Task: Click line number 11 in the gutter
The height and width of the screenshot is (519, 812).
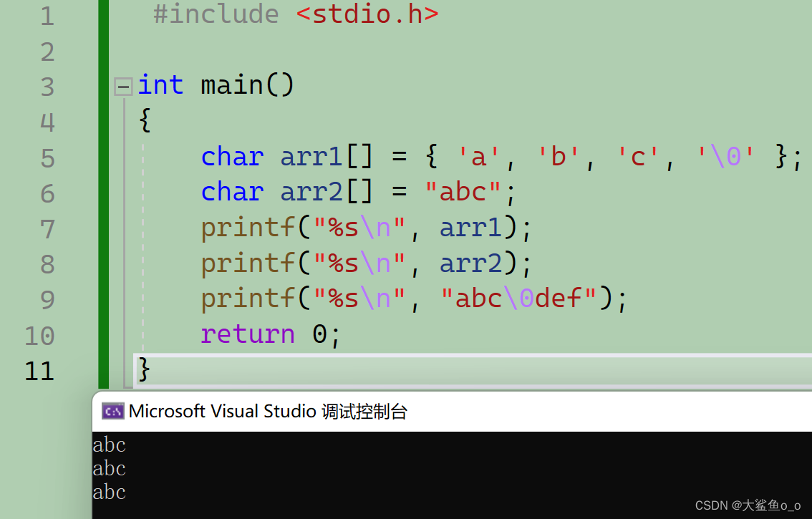Action: coord(39,372)
